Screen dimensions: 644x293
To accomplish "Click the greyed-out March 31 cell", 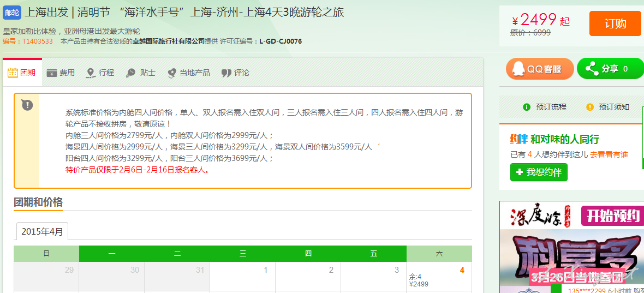I will click(177, 277).
